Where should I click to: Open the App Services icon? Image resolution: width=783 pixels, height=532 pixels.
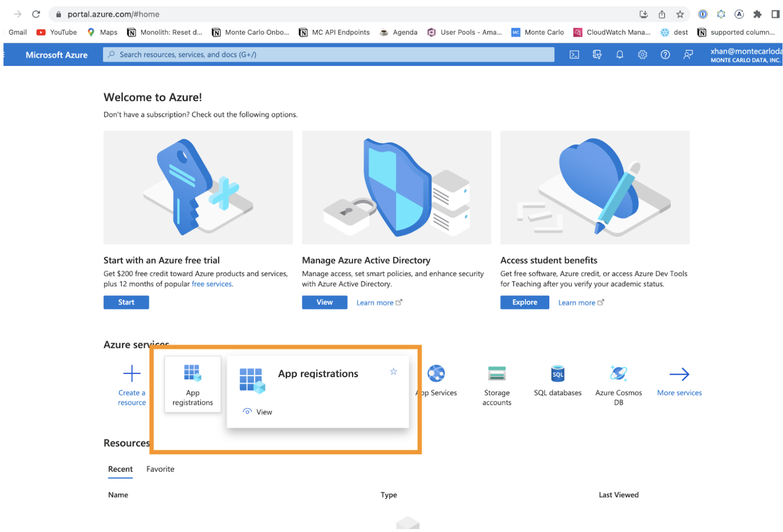(x=436, y=373)
